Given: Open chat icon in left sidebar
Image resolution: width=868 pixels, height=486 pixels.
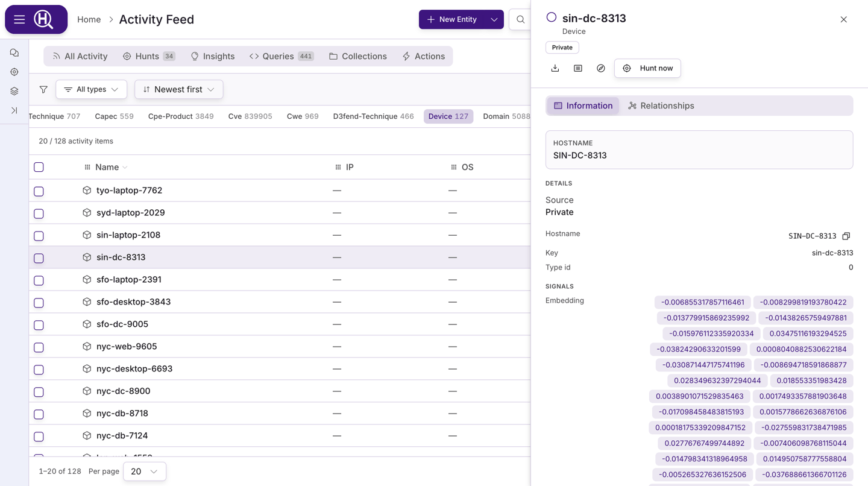Looking at the screenshot, I should (14, 52).
